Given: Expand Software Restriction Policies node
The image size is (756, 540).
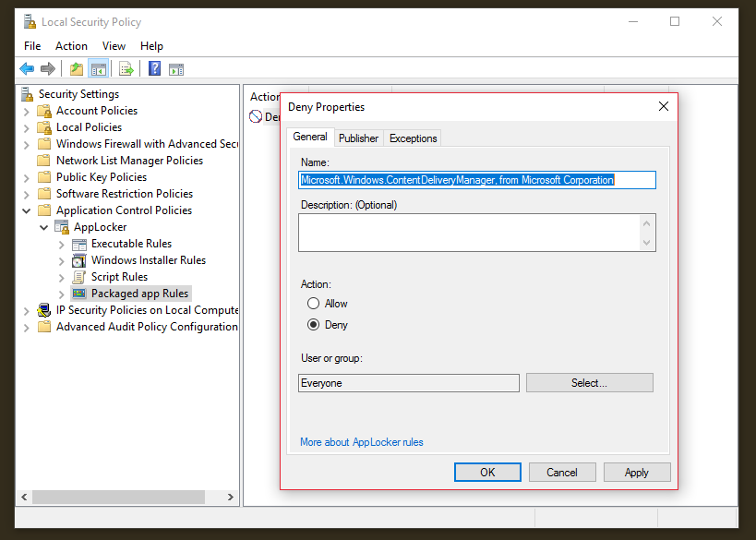Looking at the screenshot, I should tap(27, 195).
